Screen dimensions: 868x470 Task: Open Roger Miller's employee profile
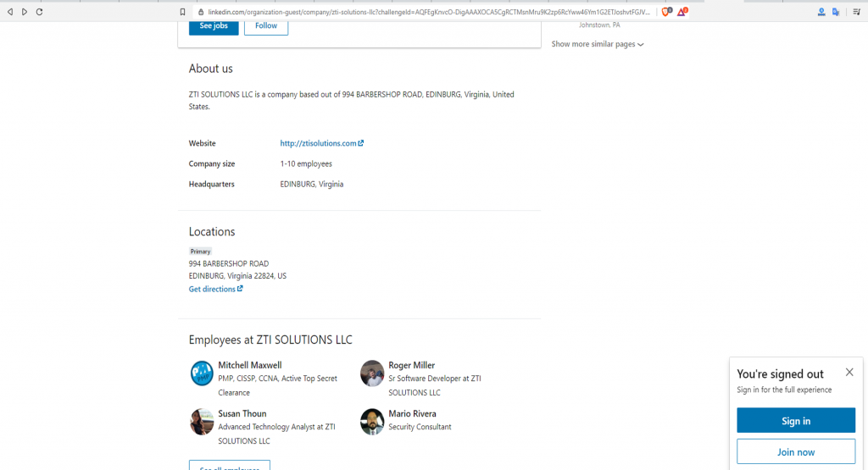click(411, 365)
